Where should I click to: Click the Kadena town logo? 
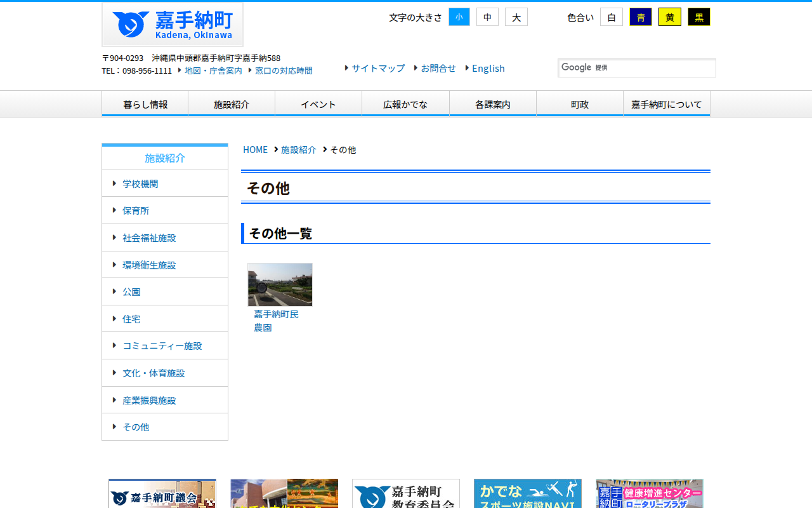point(172,25)
